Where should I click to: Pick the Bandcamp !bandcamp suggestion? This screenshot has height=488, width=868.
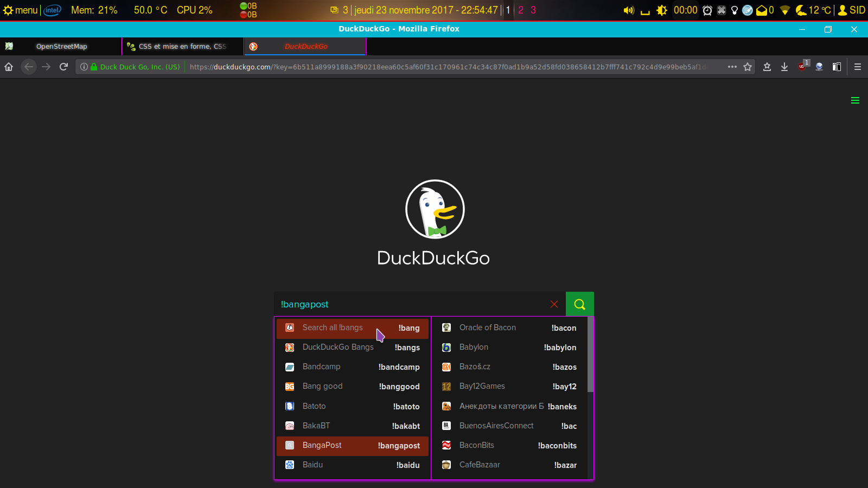click(353, 367)
